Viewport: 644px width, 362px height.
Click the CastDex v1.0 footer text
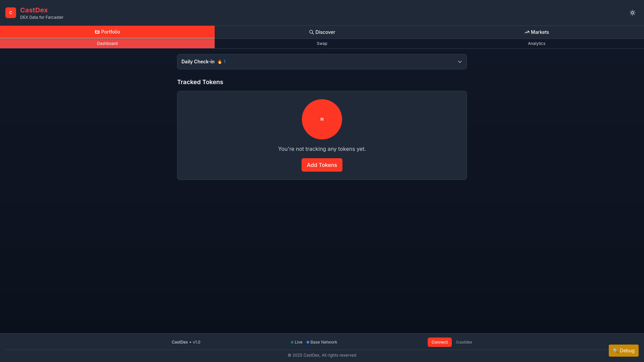click(x=186, y=342)
